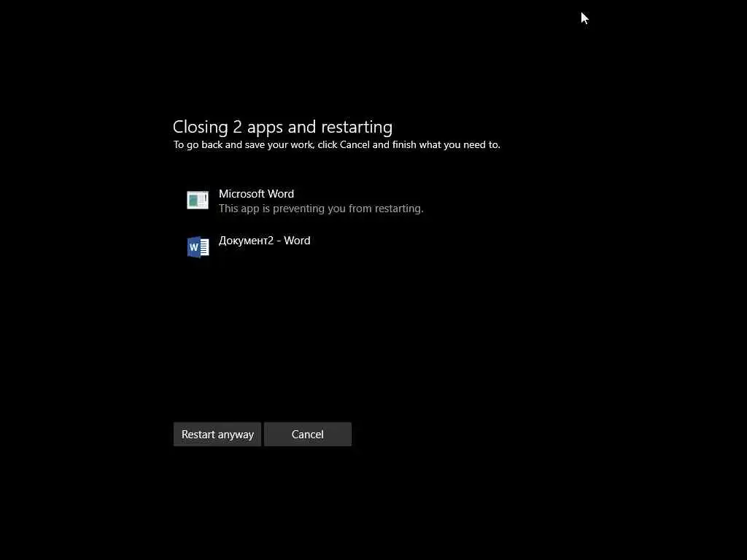Screen dimensions: 747x560
Task: Cancel the restart
Action: [308, 435]
